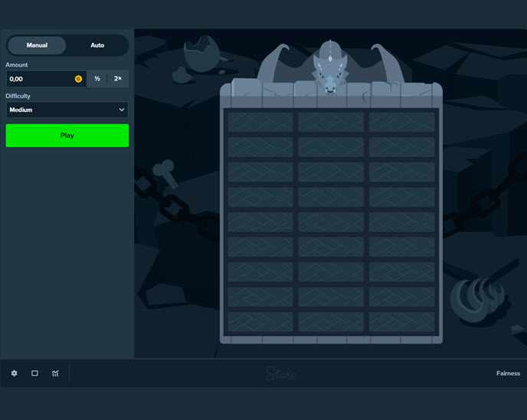Open the game settings gear icon

14,373
